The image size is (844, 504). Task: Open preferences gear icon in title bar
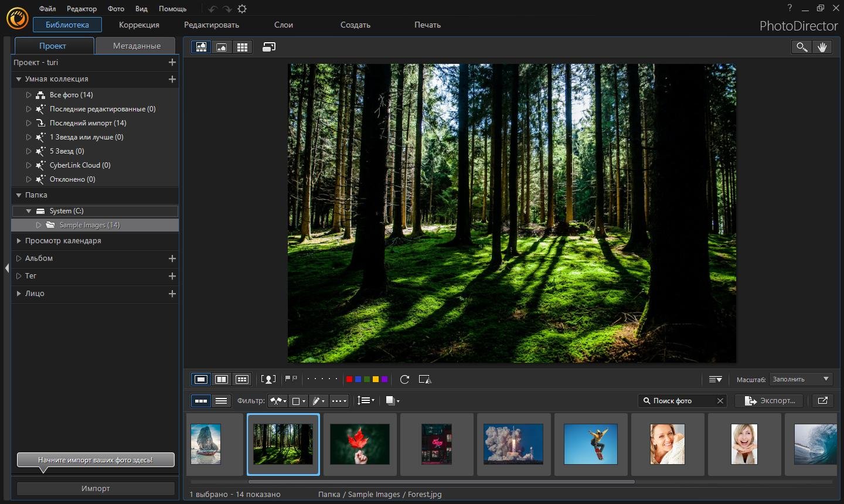click(242, 9)
